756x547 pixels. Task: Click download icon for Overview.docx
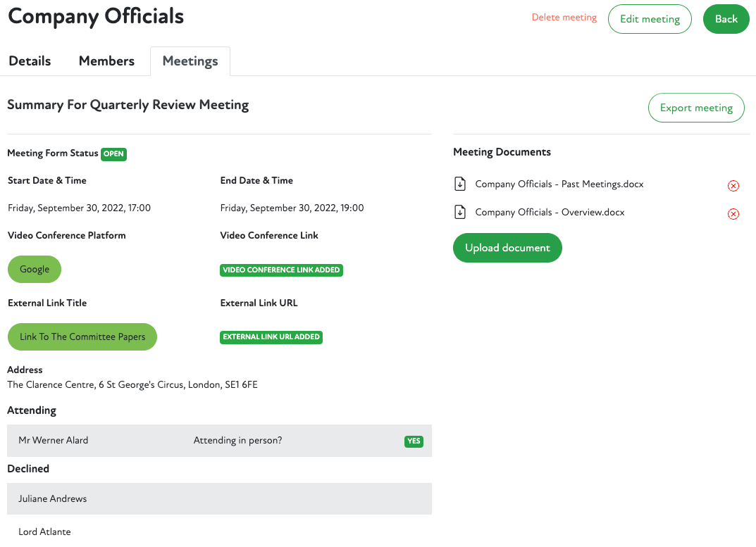pyautogui.click(x=460, y=213)
